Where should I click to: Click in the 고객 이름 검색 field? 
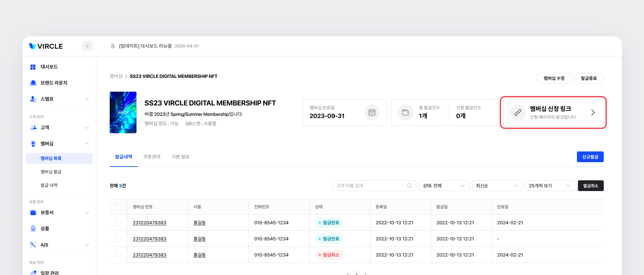pyautogui.click(x=374, y=186)
